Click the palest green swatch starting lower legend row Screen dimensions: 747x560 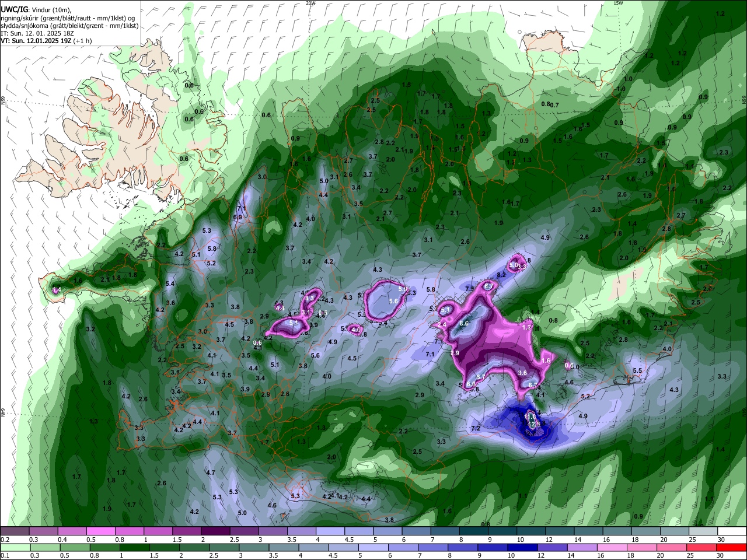pyautogui.click(x=15, y=548)
